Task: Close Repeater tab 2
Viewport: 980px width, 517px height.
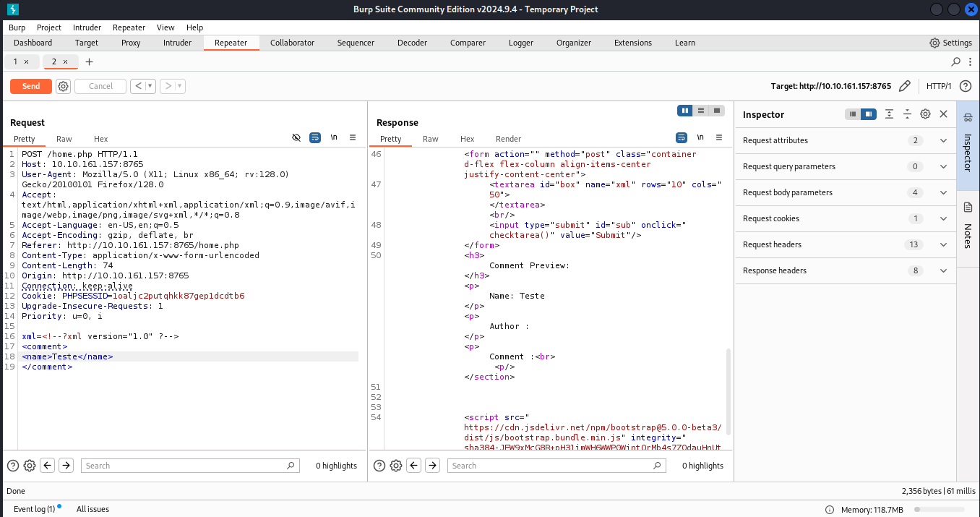Action: tap(64, 61)
